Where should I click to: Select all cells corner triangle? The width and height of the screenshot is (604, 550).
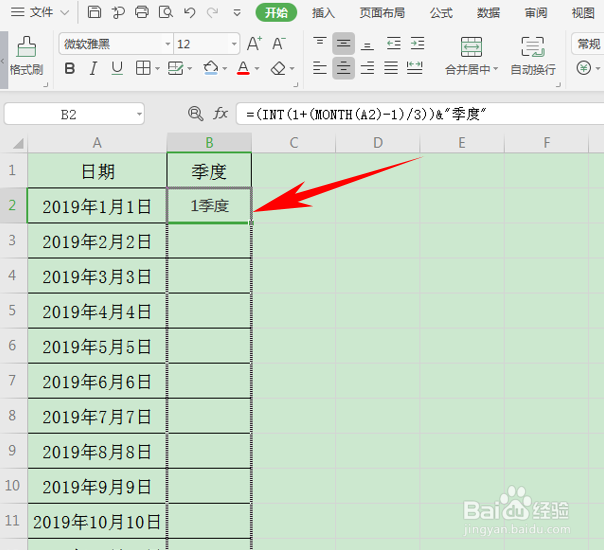[18, 143]
